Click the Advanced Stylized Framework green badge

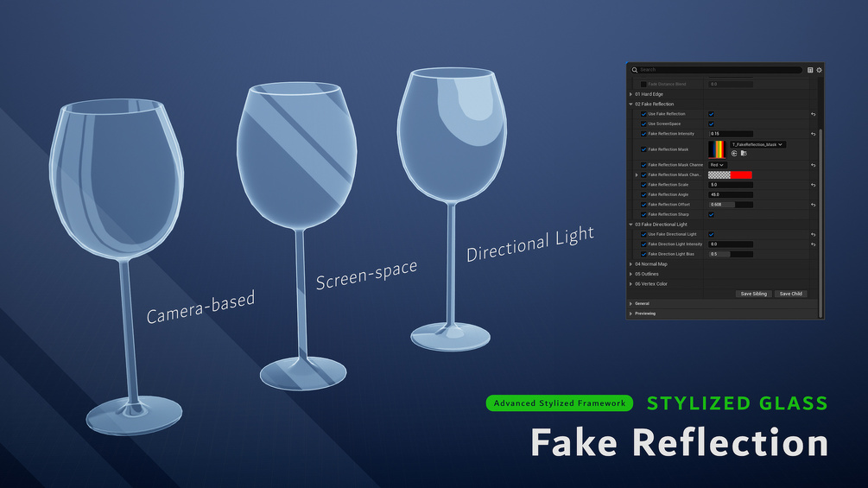click(559, 402)
